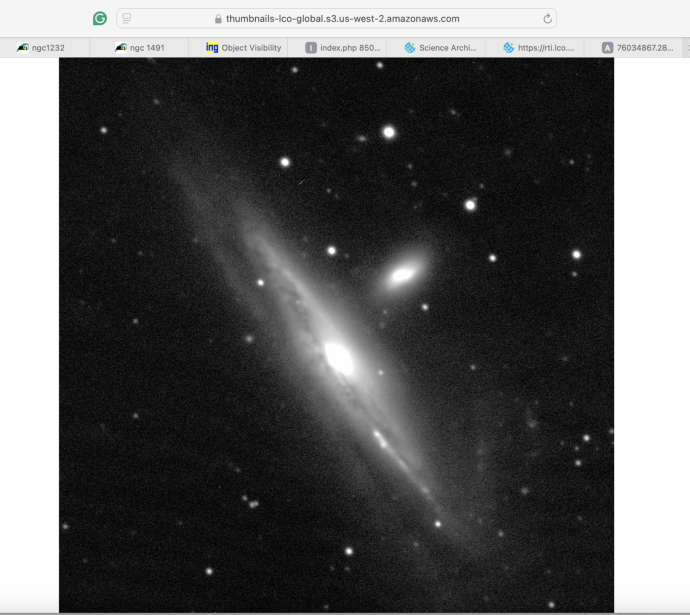Click the ing favicon on Object Visibility tab
Image resolution: width=690 pixels, height=615 pixels.
(212, 48)
